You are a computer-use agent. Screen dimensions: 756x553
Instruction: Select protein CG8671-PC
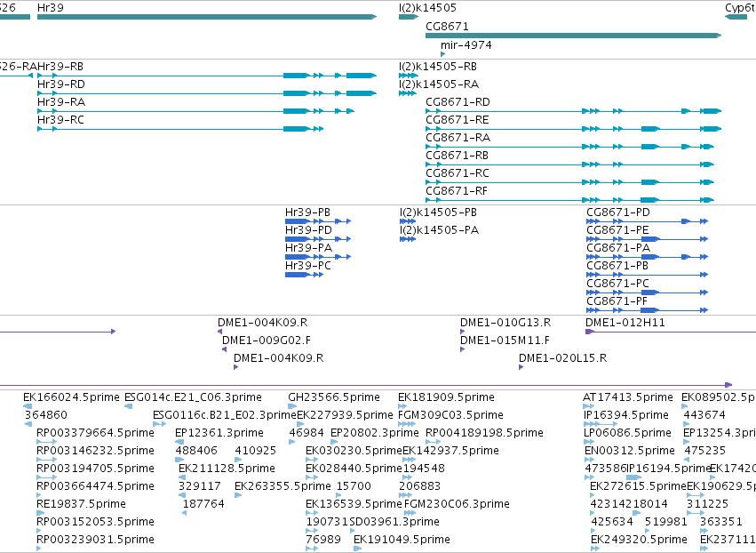[x=617, y=285]
